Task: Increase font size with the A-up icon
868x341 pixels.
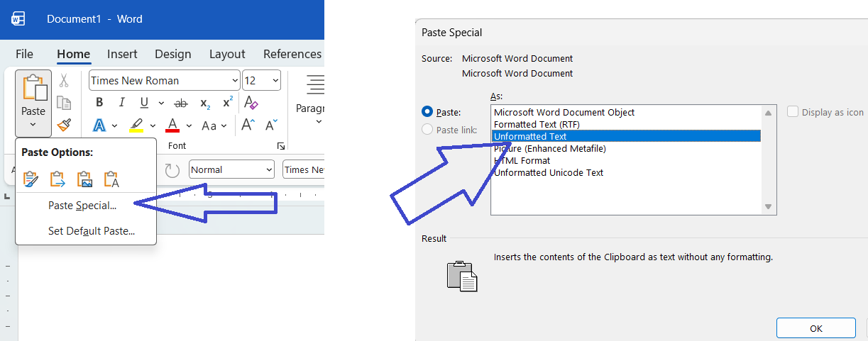Action: [x=248, y=125]
